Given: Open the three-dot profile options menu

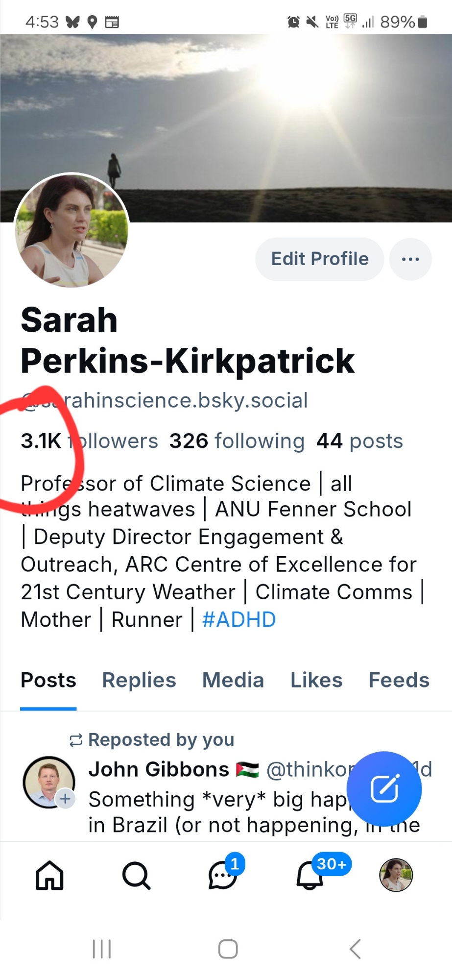Looking at the screenshot, I should coord(410,259).
